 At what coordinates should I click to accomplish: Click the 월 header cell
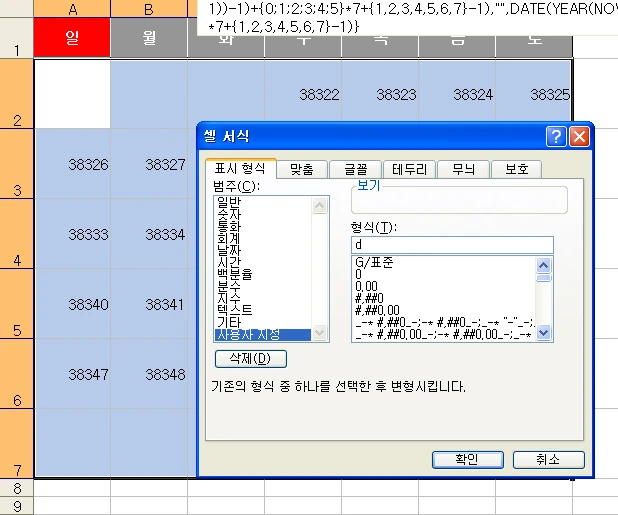(x=149, y=38)
